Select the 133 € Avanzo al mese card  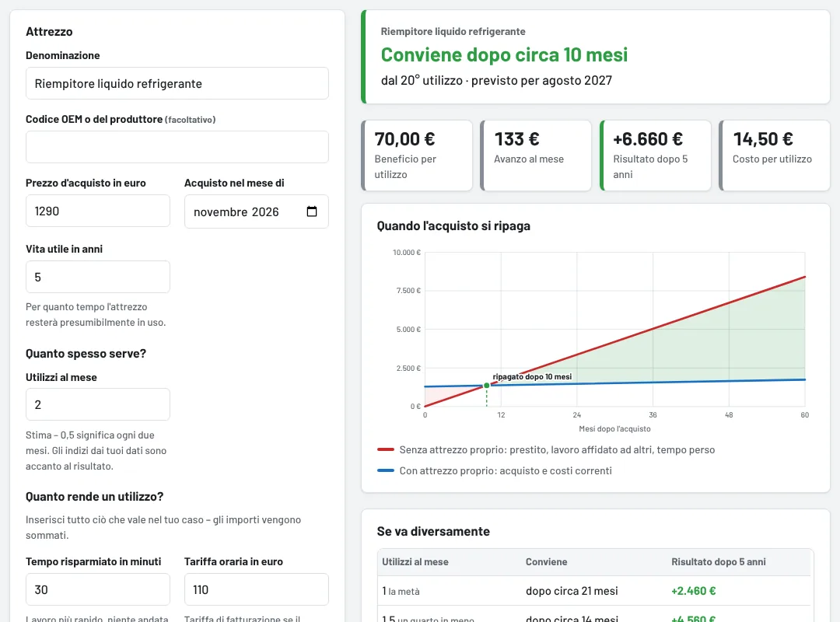tap(536, 155)
